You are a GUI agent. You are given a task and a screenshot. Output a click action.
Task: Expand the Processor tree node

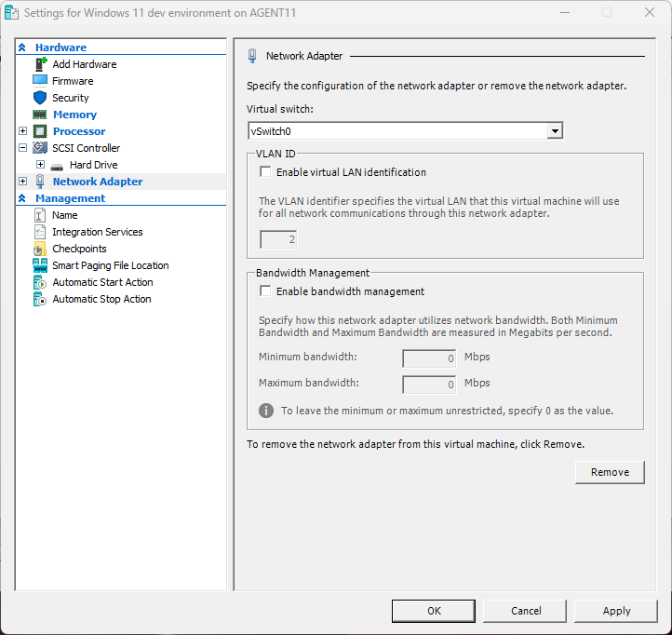(x=23, y=131)
